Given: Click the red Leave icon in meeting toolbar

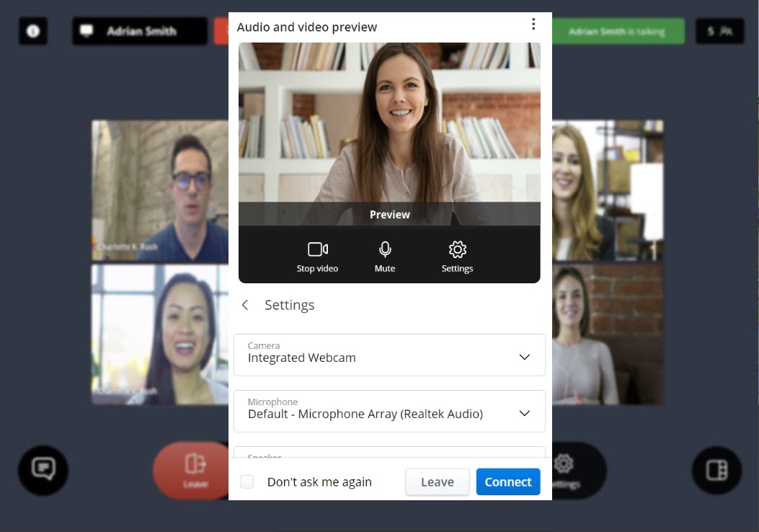Looking at the screenshot, I should 195,469.
